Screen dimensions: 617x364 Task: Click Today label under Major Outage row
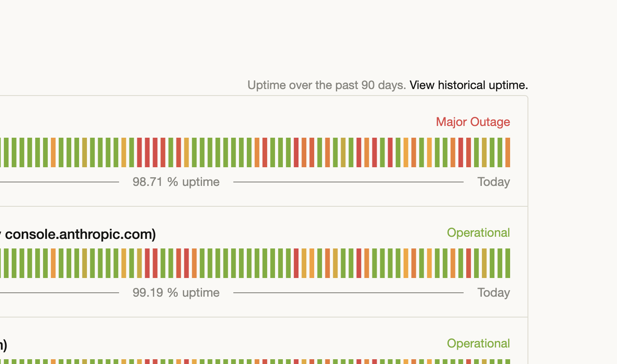tap(493, 182)
